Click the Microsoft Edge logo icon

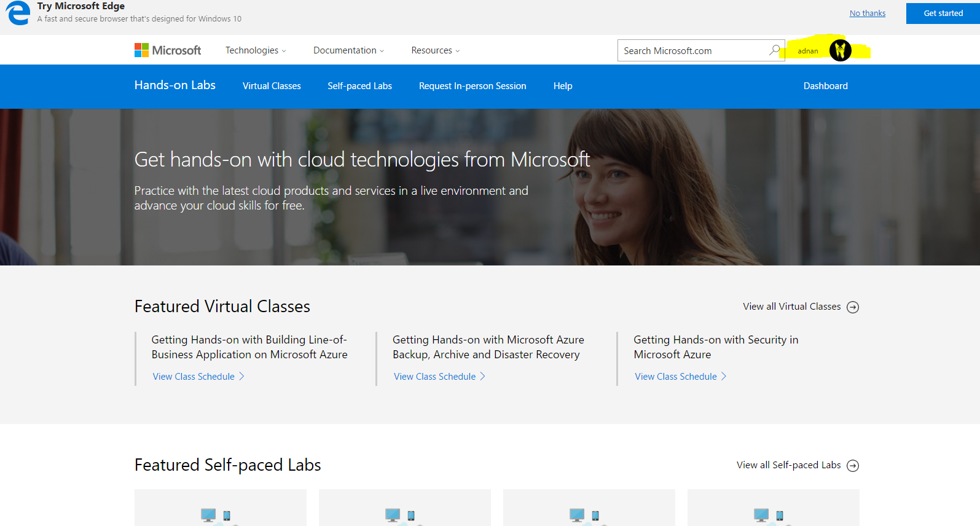click(18, 13)
